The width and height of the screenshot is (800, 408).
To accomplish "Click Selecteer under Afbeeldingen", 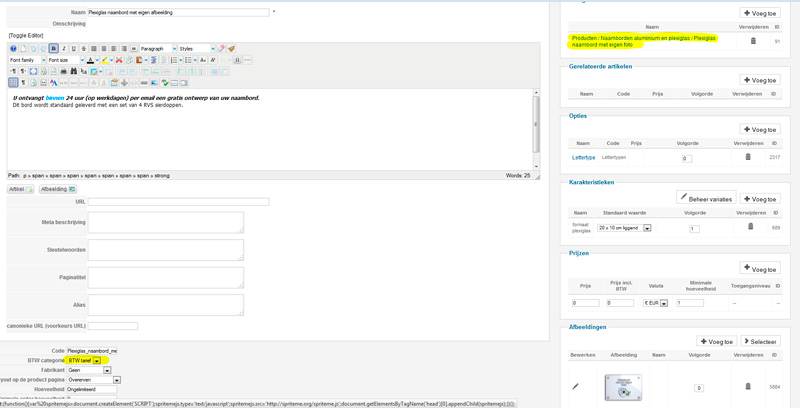I will click(760, 342).
